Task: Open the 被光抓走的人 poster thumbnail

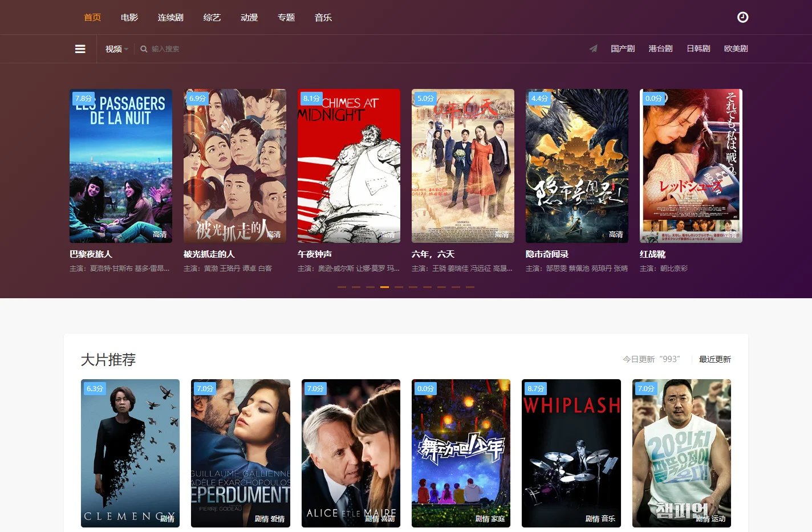Action: [x=235, y=166]
